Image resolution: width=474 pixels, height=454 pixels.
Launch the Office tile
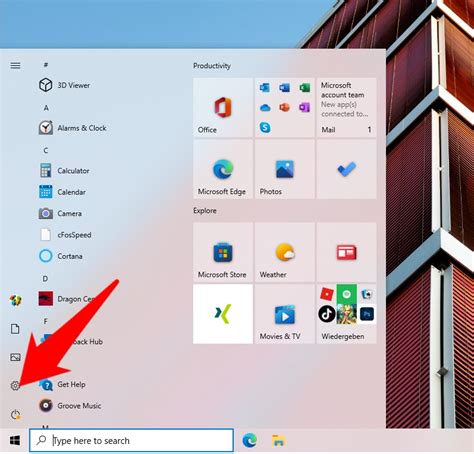tap(223, 107)
